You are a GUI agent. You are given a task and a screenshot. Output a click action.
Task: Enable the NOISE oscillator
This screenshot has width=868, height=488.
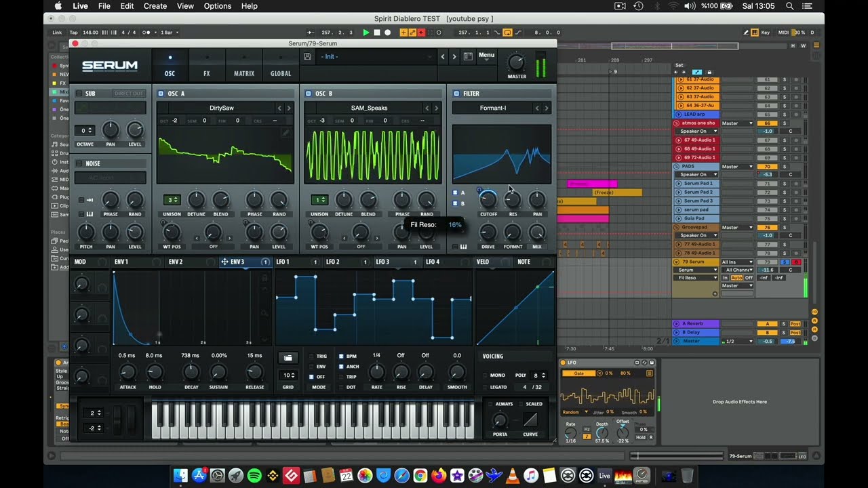coord(79,163)
